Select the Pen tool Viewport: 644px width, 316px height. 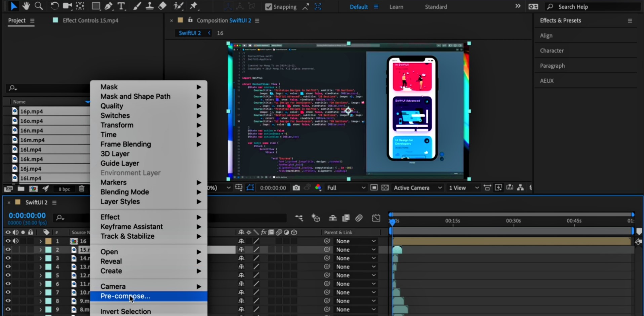click(x=109, y=6)
